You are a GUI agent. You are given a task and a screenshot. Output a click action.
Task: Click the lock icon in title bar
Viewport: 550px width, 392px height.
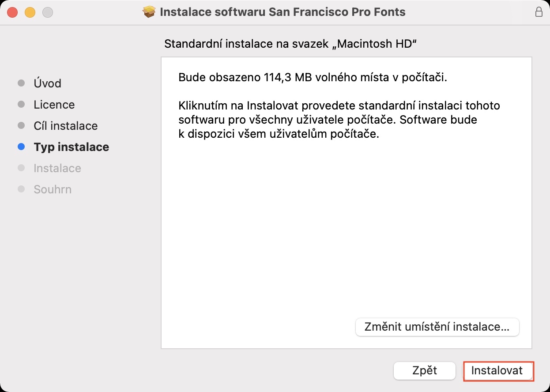pos(539,12)
